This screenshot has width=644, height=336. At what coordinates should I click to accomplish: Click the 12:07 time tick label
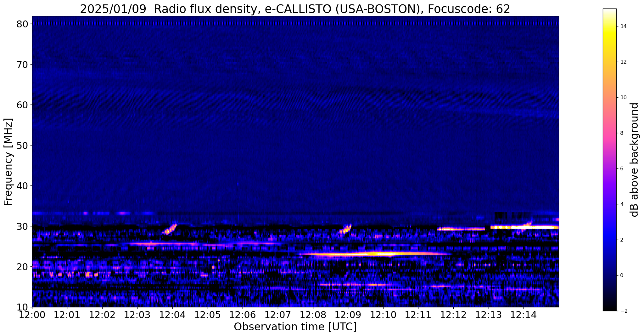tap(278, 315)
